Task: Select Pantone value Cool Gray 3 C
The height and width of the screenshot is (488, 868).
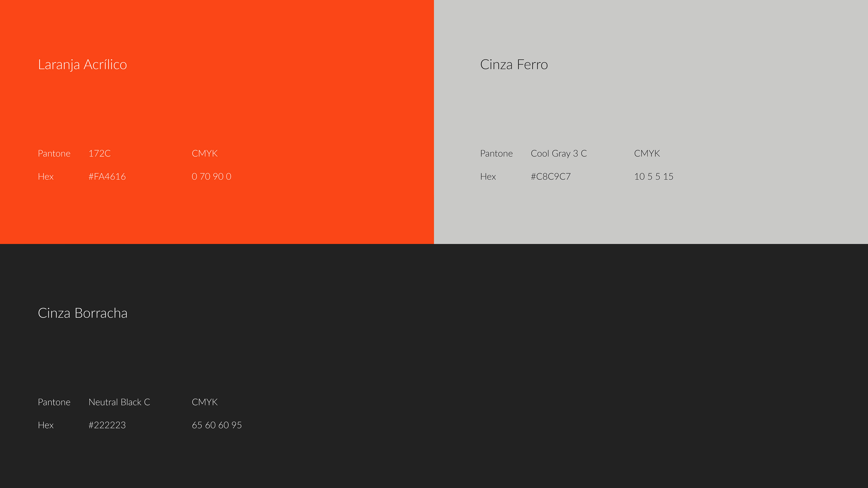Action: click(x=559, y=154)
